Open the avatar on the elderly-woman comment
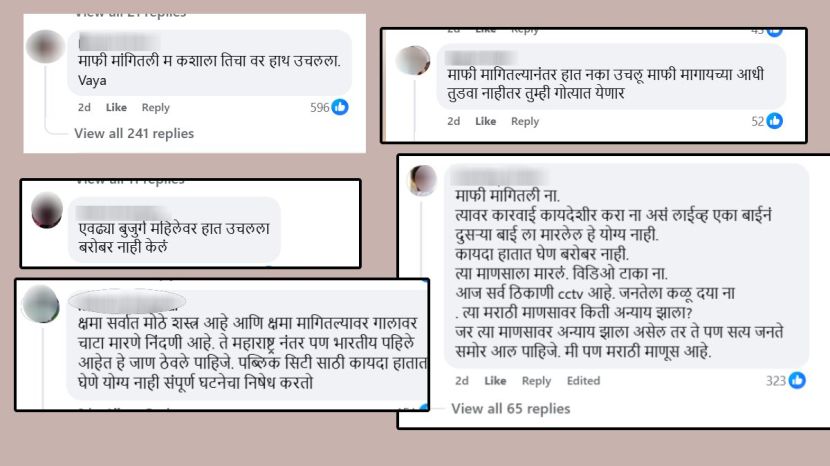 (47, 210)
